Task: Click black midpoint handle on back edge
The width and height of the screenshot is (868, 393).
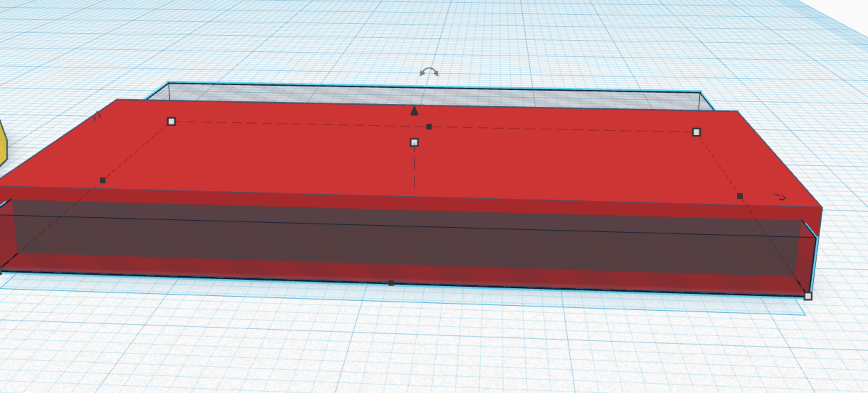Action: (x=429, y=127)
